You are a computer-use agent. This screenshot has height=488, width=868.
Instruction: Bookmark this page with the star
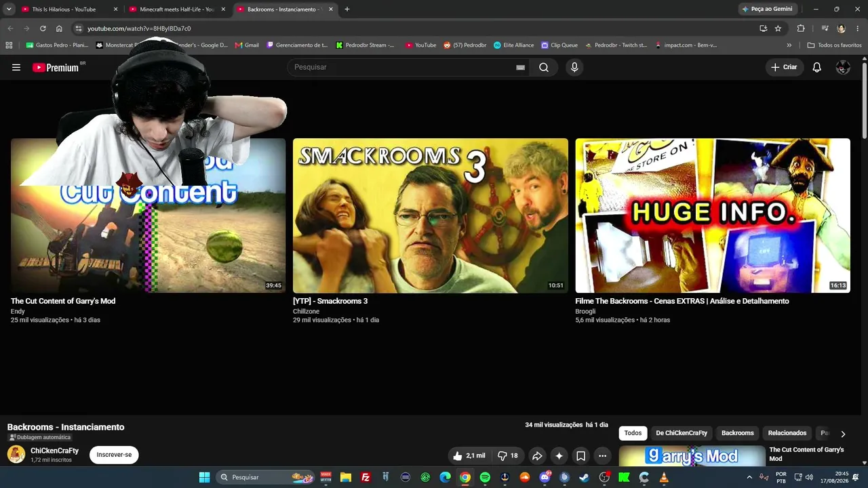tap(778, 28)
